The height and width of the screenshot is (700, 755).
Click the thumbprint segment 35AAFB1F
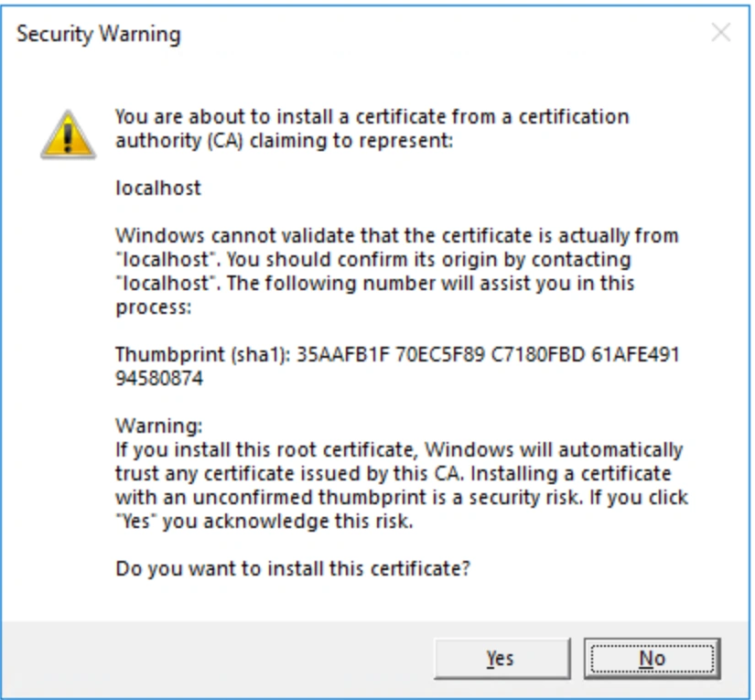(342, 355)
